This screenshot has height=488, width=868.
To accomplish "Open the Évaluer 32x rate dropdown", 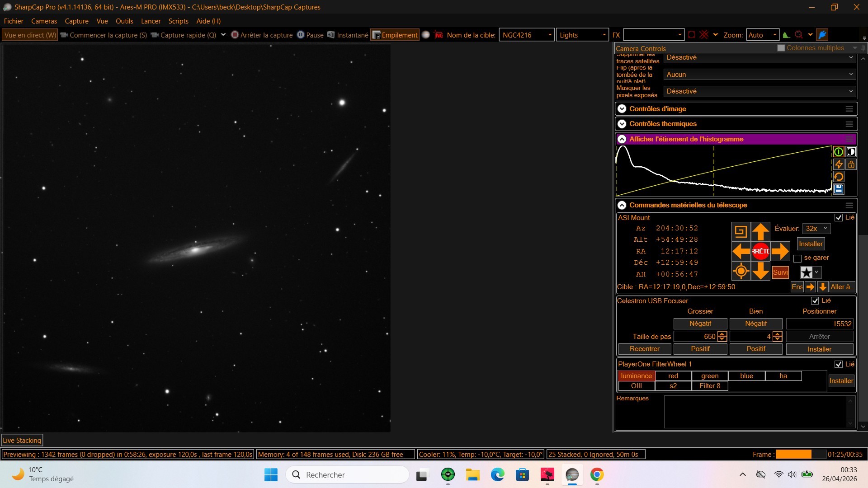I will pyautogui.click(x=816, y=229).
